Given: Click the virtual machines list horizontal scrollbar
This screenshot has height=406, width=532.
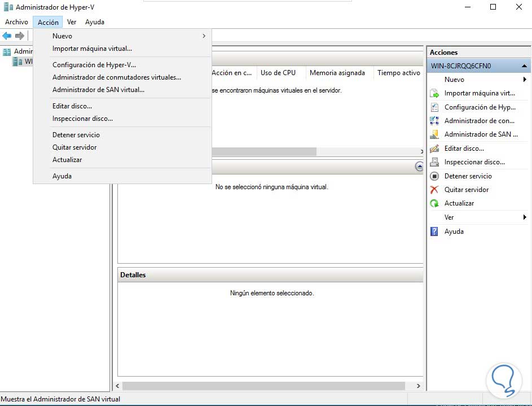Looking at the screenshot, I should click(x=264, y=151).
